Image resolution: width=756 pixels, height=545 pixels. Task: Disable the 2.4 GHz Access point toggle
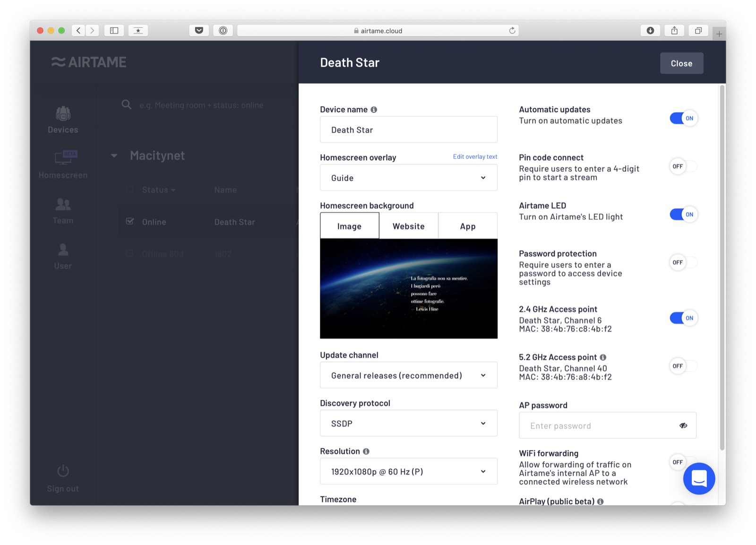coord(683,318)
